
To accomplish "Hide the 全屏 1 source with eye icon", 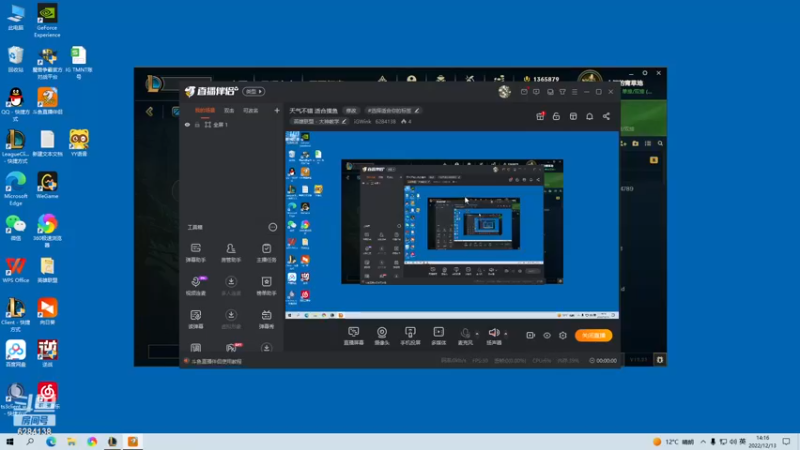I will point(187,124).
